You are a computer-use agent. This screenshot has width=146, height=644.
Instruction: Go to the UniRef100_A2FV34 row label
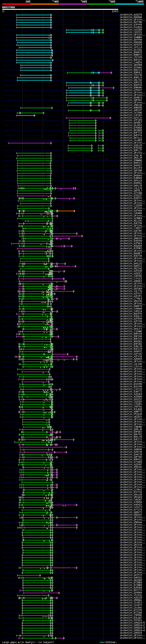pos(131,357)
